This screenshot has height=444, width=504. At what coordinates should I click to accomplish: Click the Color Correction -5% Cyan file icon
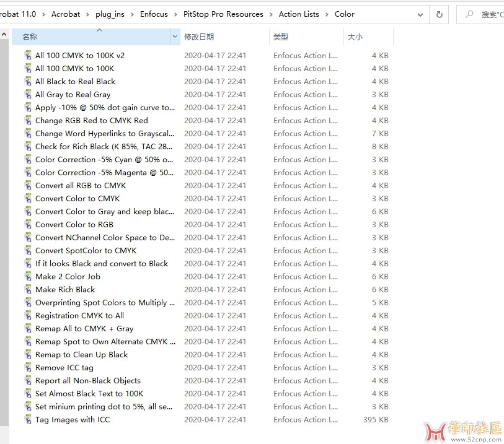coord(29,159)
